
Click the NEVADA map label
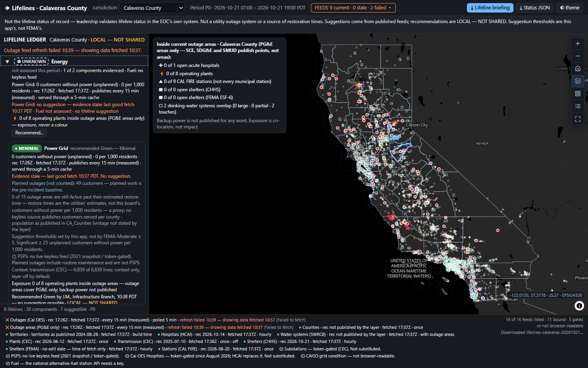click(482, 144)
